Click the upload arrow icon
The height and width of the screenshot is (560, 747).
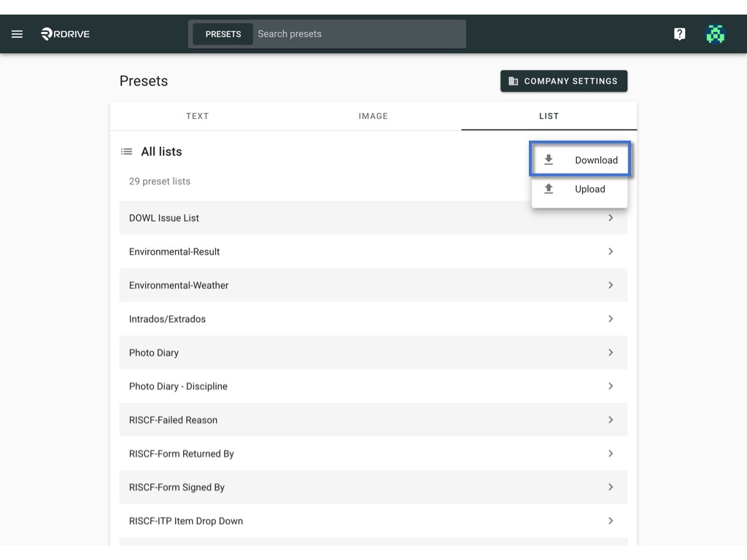[x=549, y=189]
